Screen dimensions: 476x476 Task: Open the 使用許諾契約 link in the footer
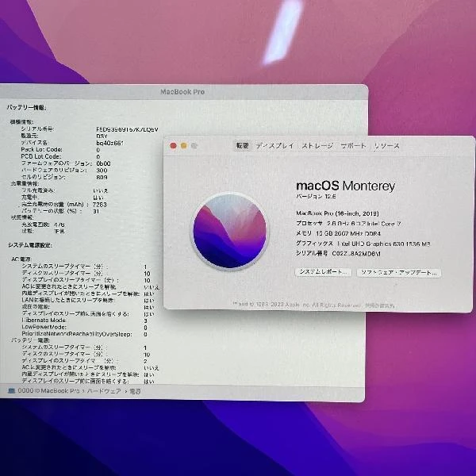380,305
